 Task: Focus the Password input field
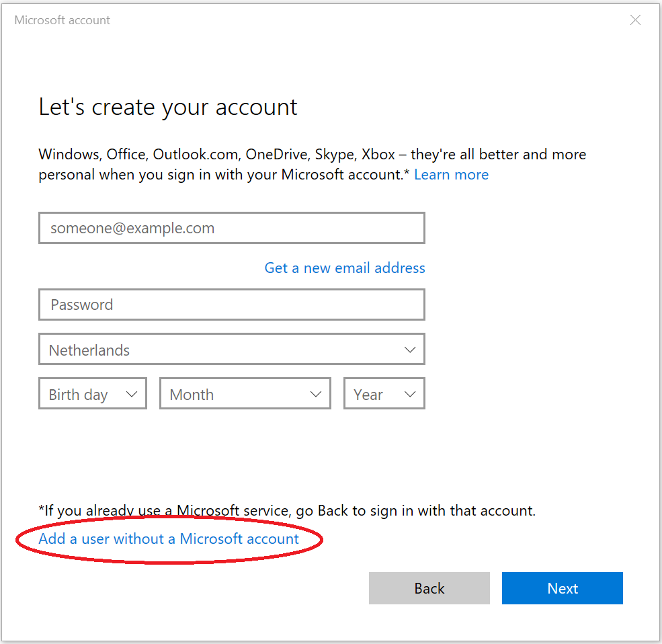[x=231, y=305]
